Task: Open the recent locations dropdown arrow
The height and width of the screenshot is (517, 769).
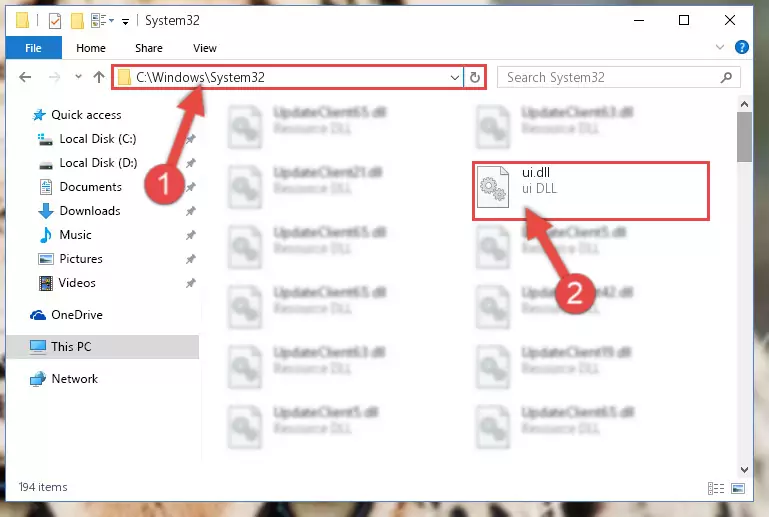Action: coord(78,77)
